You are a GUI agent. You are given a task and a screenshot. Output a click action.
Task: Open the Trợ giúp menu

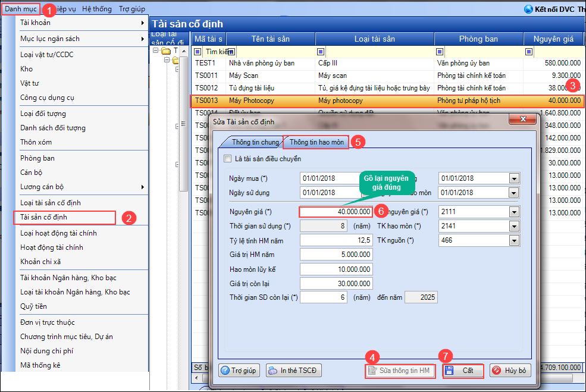click(132, 9)
